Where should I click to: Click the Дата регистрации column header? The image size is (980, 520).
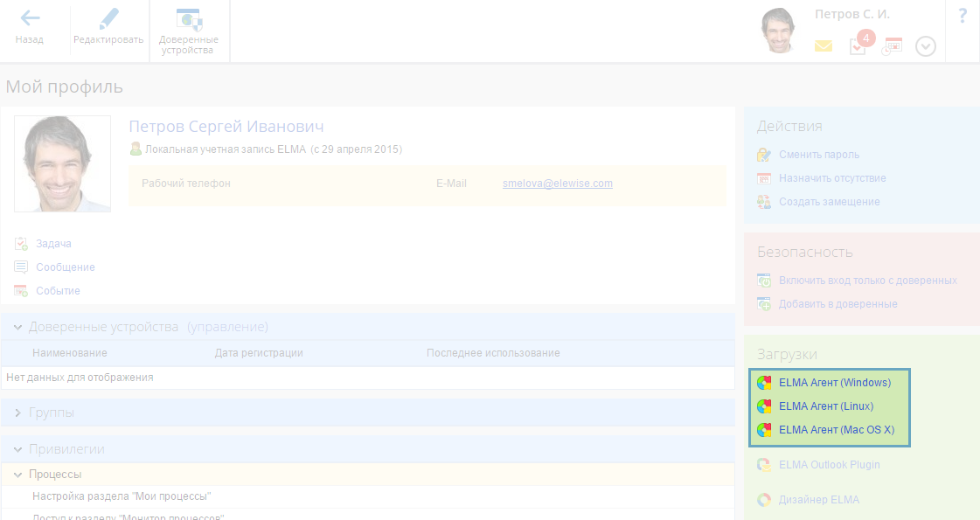pos(259,353)
